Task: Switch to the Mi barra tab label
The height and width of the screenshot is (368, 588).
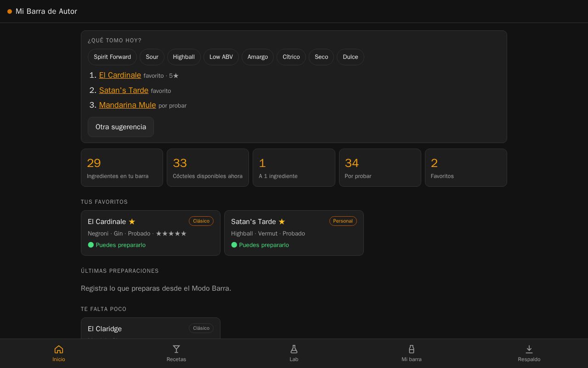Action: [x=412, y=359]
